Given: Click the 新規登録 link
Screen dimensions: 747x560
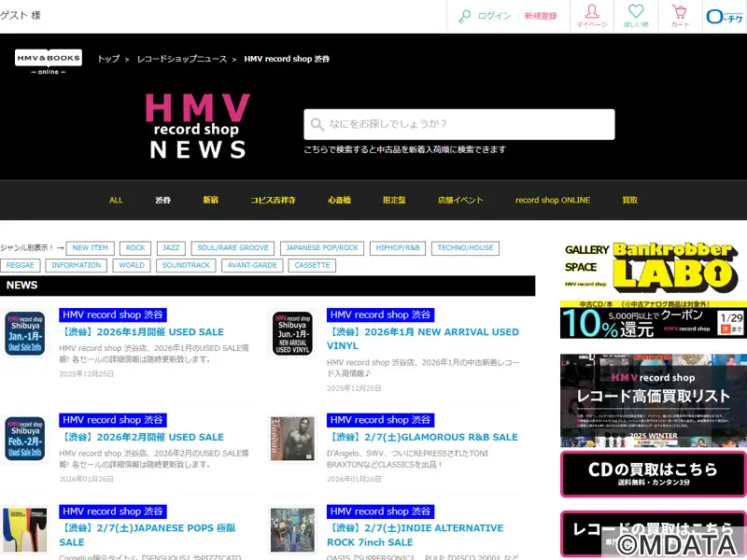Looking at the screenshot, I should tap(541, 16).
